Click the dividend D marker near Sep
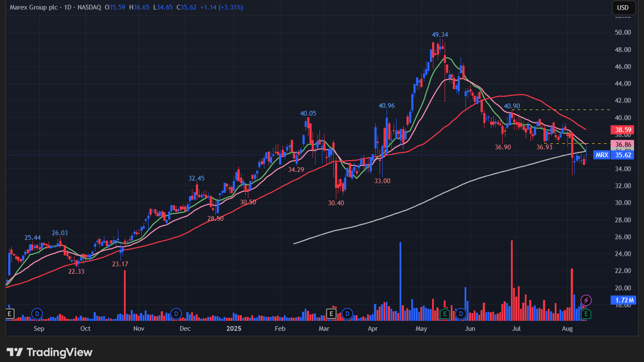 (37, 314)
